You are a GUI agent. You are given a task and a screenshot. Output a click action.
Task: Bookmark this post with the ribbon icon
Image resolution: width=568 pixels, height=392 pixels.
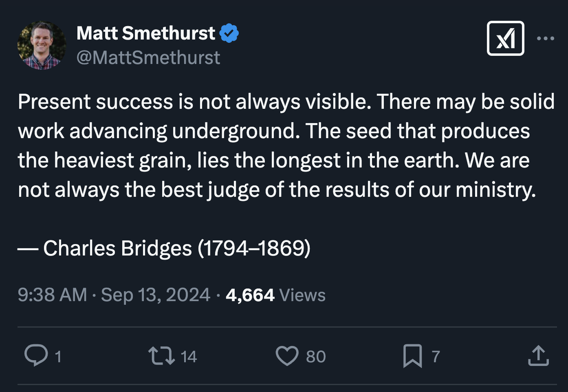pos(412,356)
